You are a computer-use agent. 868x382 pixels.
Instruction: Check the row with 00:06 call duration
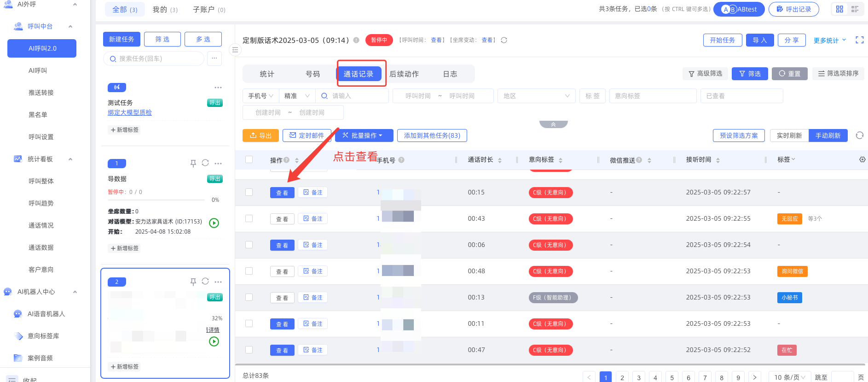249,245
